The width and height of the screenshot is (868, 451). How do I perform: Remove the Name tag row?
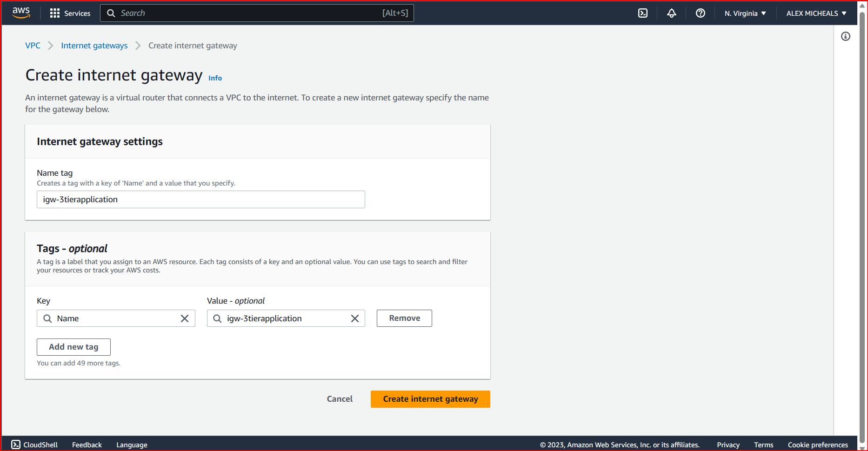404,318
